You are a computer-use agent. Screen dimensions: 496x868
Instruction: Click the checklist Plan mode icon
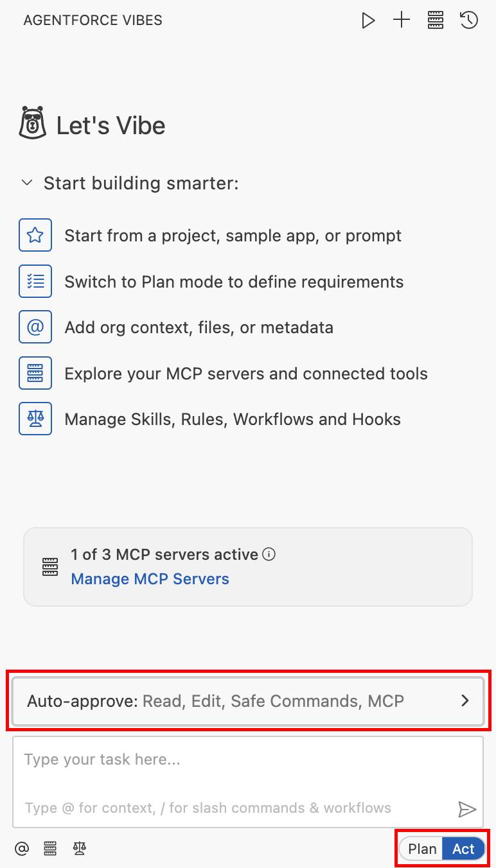pyautogui.click(x=35, y=281)
